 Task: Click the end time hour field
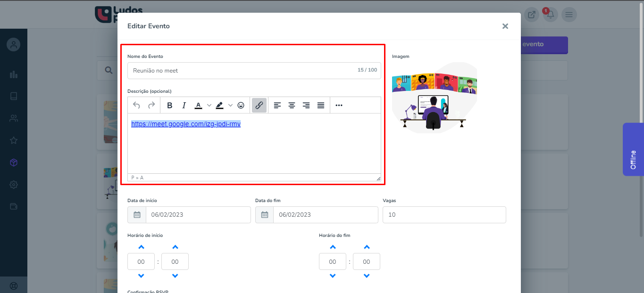(333, 261)
